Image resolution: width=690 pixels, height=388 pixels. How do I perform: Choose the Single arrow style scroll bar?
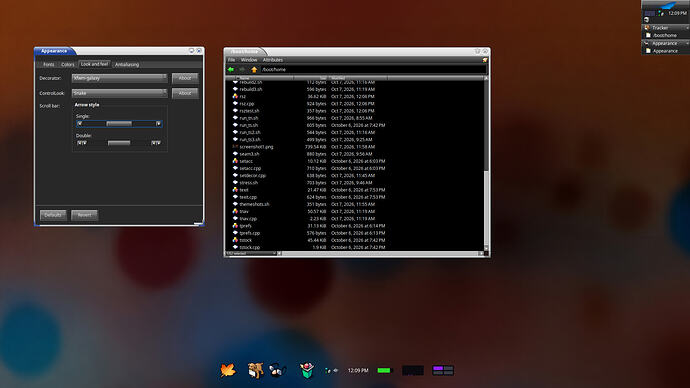[119, 124]
